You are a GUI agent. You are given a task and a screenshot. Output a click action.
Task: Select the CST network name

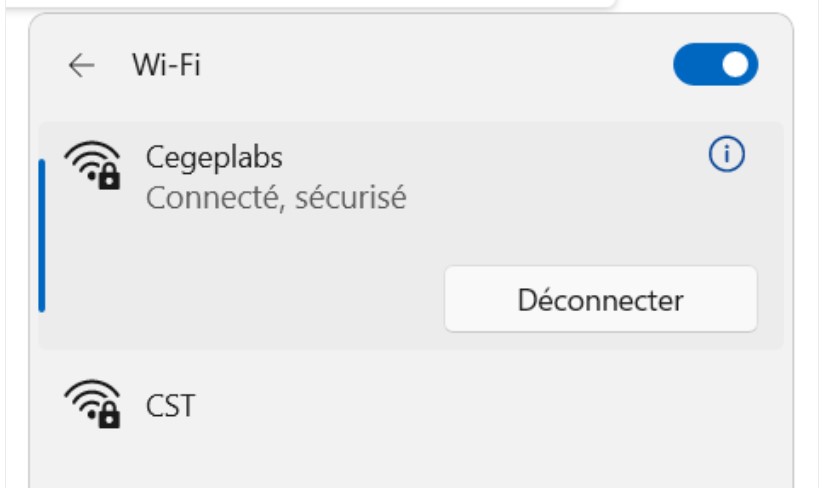click(170, 406)
